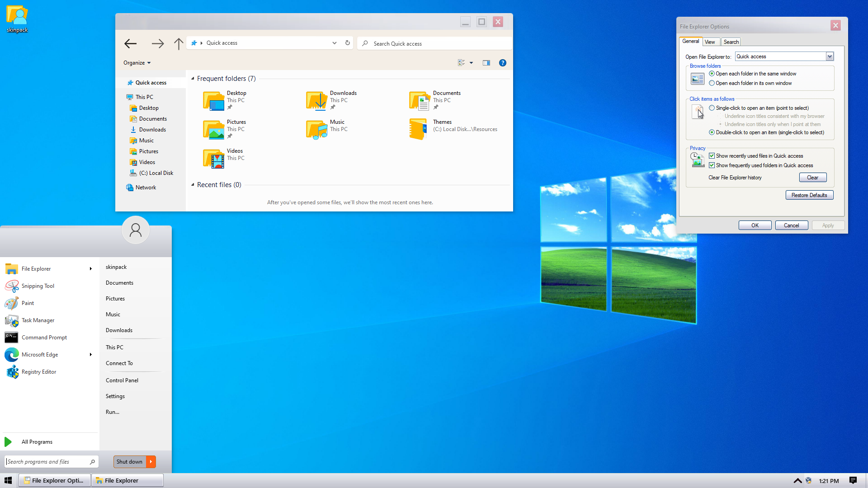
Task: Click the Restore Defaults button
Action: [809, 195]
